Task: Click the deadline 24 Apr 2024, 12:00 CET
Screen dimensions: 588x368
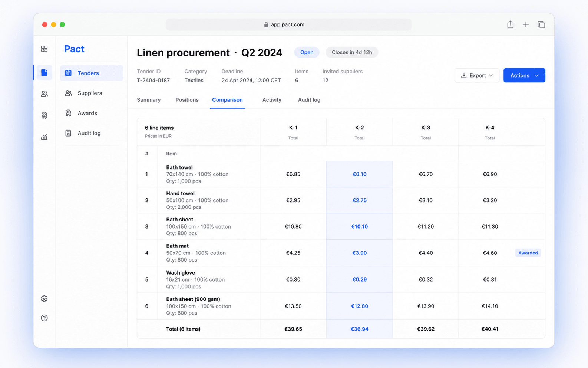Action: [x=251, y=80]
